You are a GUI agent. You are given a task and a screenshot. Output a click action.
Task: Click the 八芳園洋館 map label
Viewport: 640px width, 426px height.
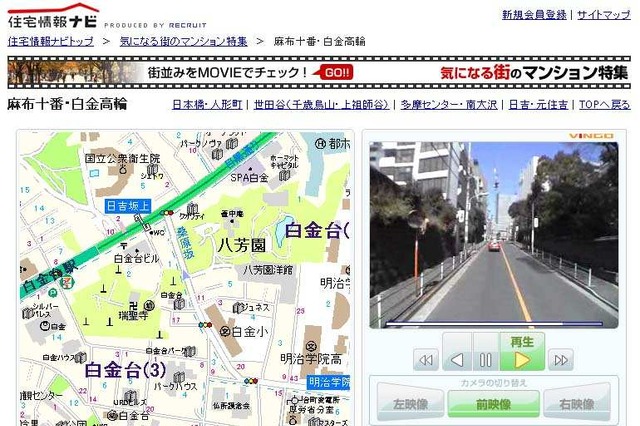(268, 270)
